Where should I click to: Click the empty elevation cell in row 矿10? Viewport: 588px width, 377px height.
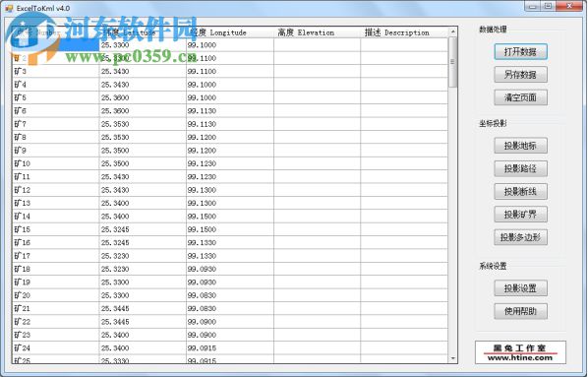[318, 163]
